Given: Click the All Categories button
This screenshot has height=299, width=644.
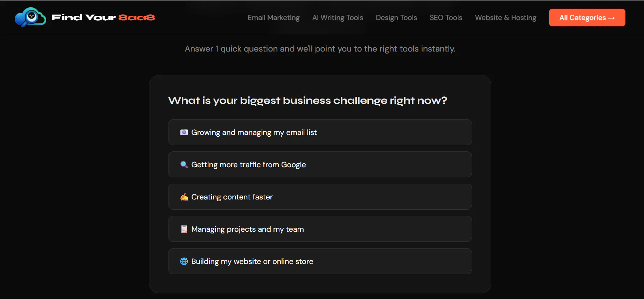Looking at the screenshot, I should tap(587, 18).
